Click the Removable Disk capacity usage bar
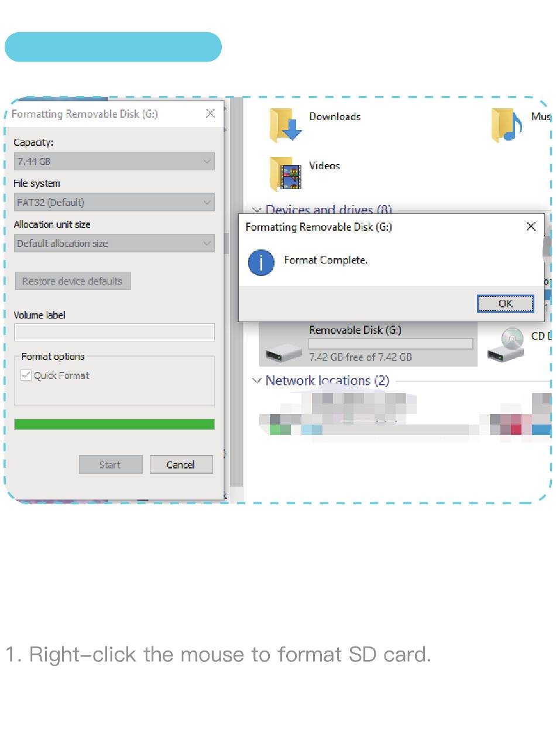556x756 pixels. 390,344
